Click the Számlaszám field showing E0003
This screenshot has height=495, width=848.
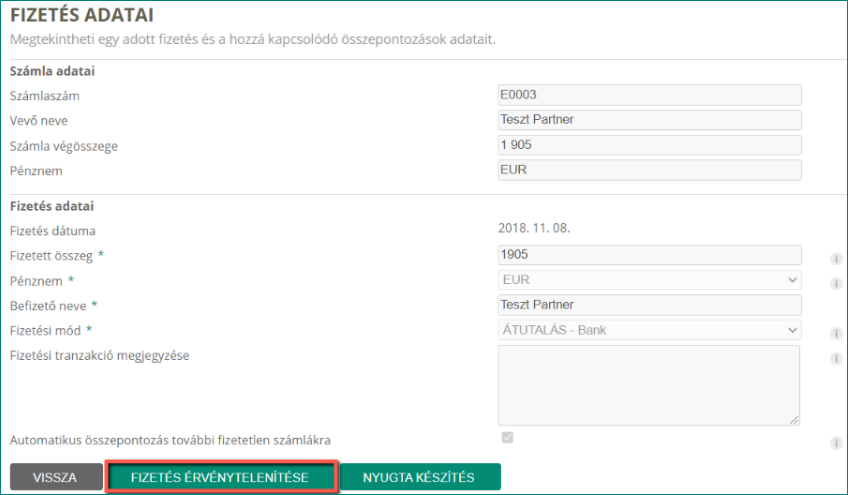(650, 95)
